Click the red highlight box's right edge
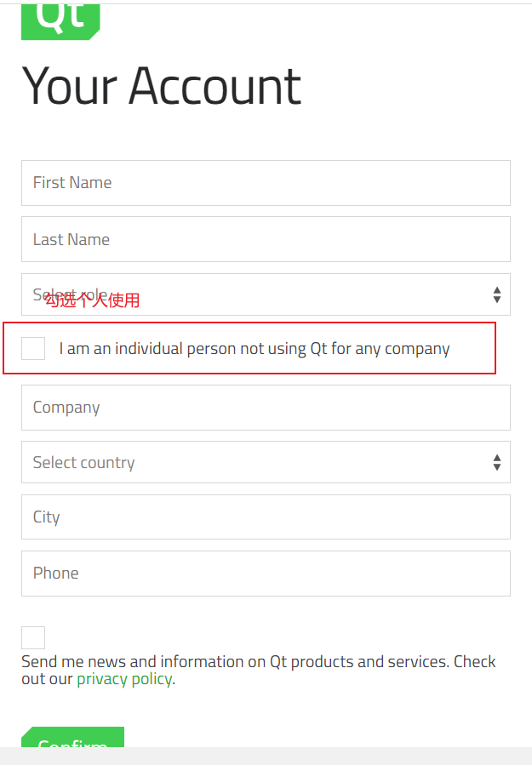532x765 pixels. [495, 348]
